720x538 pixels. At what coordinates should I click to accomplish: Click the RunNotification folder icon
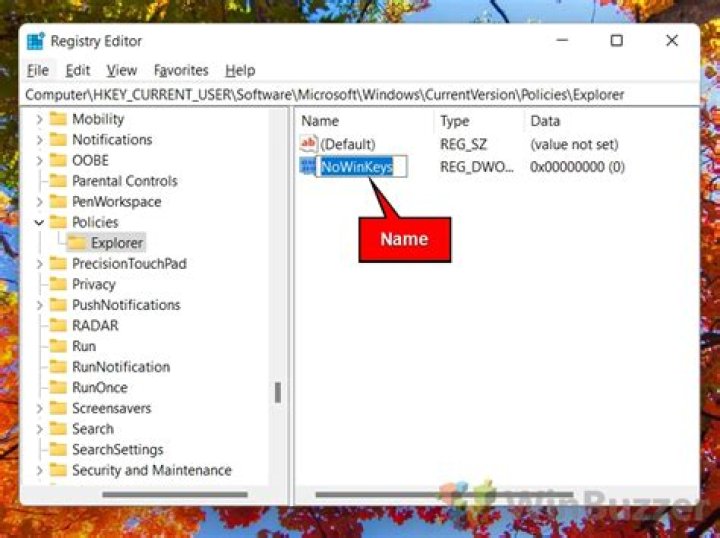tap(58, 367)
